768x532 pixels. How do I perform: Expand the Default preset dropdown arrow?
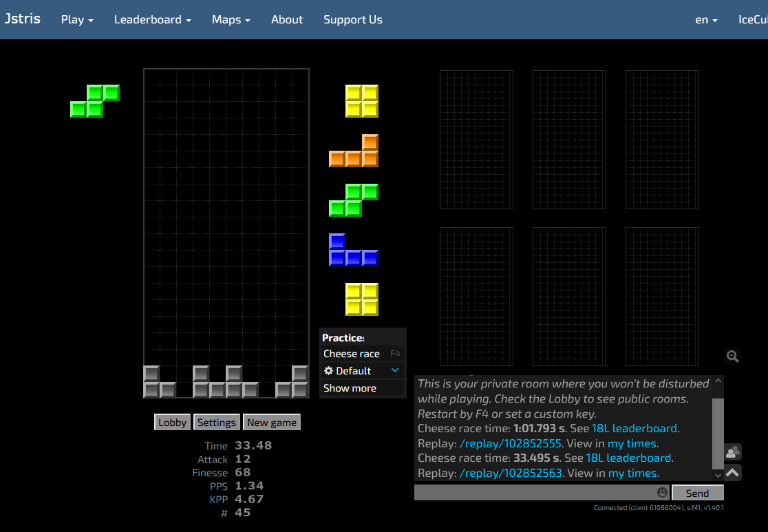(395, 370)
